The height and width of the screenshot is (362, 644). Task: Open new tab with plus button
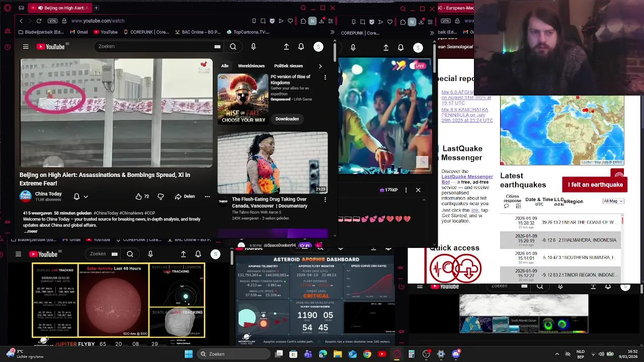point(96,8)
